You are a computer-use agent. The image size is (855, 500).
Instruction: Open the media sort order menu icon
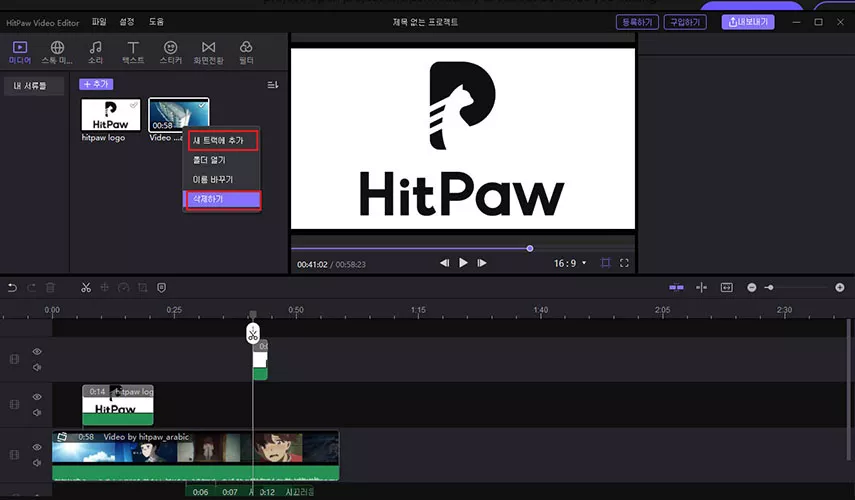(x=273, y=85)
